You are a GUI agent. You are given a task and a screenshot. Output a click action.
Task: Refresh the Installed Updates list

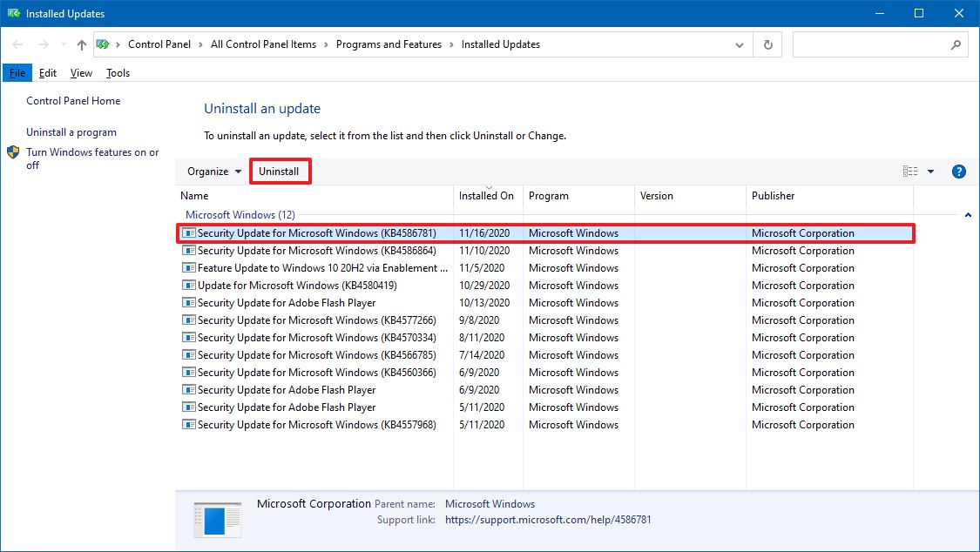(x=768, y=45)
